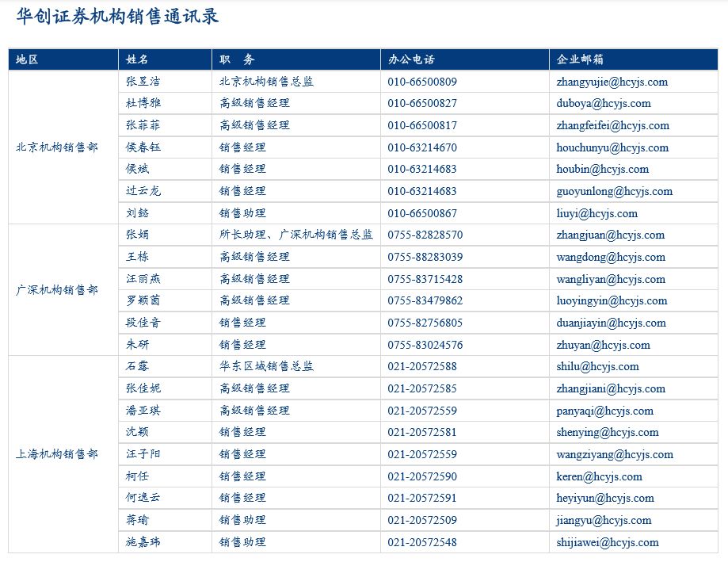The width and height of the screenshot is (728, 562).
Task: Open email wangliyan@hcyjs.com
Action: pyautogui.click(x=611, y=280)
